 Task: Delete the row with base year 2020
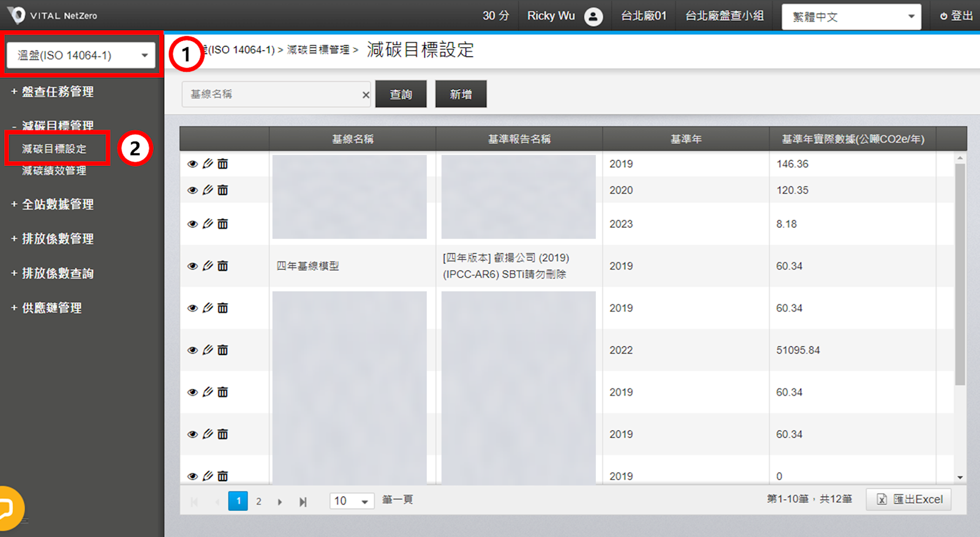[223, 190]
